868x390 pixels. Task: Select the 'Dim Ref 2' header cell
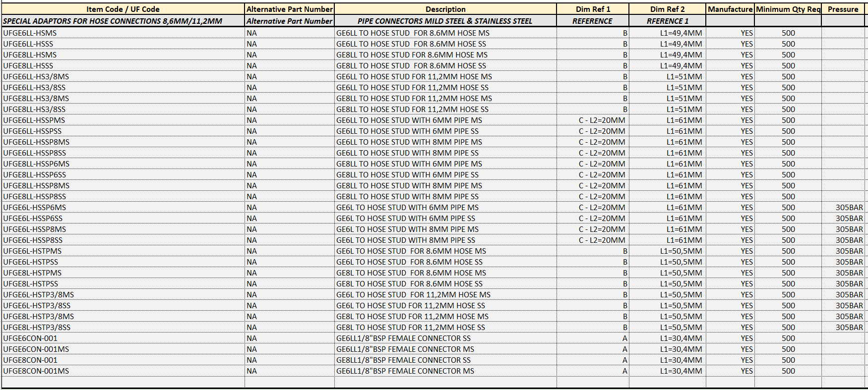(667, 9)
